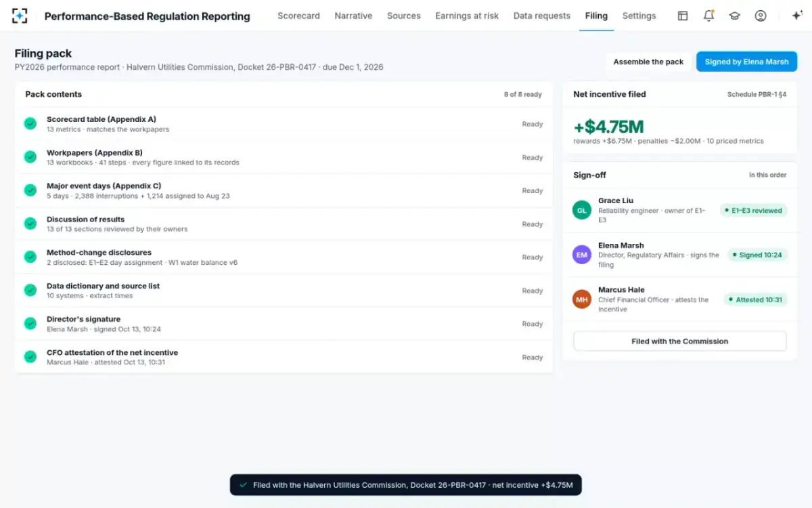The image size is (812, 508).
Task: Click the E1–E3 reviewed badge
Action: coord(754,211)
